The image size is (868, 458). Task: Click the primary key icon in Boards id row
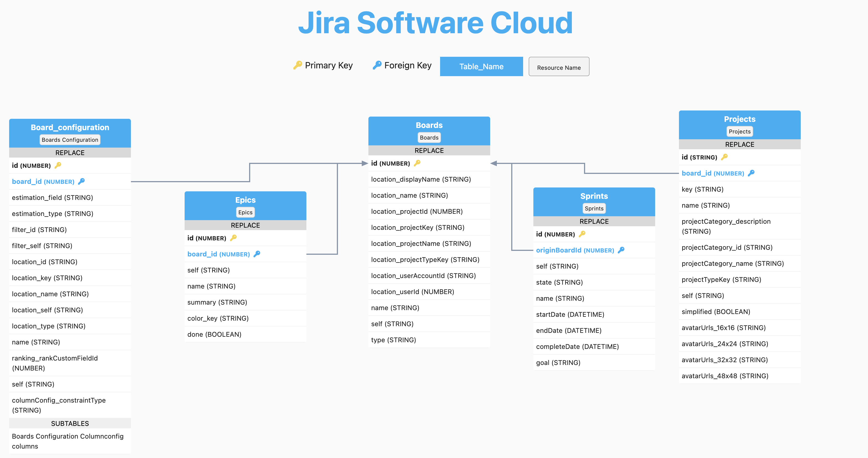(x=417, y=163)
